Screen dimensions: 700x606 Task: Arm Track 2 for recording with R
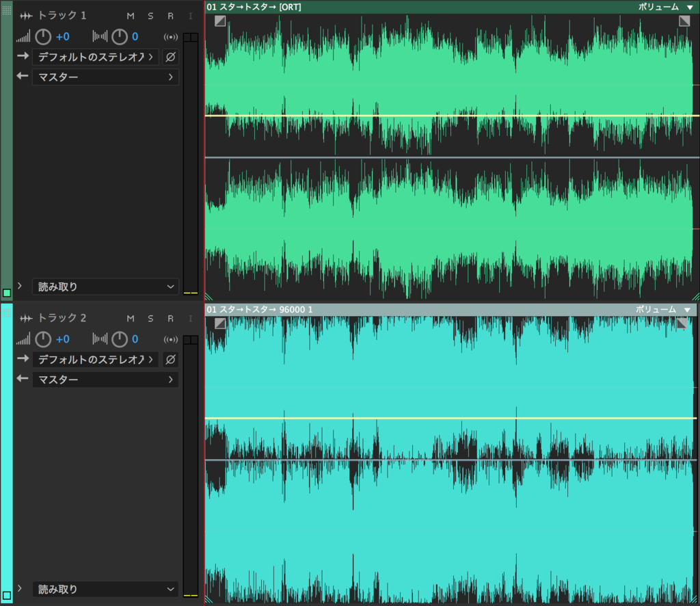[170, 319]
